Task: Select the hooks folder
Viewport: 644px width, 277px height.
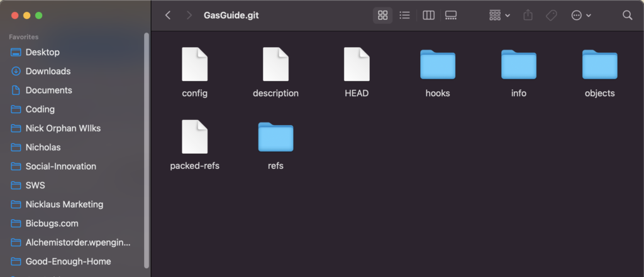Action: [438, 65]
